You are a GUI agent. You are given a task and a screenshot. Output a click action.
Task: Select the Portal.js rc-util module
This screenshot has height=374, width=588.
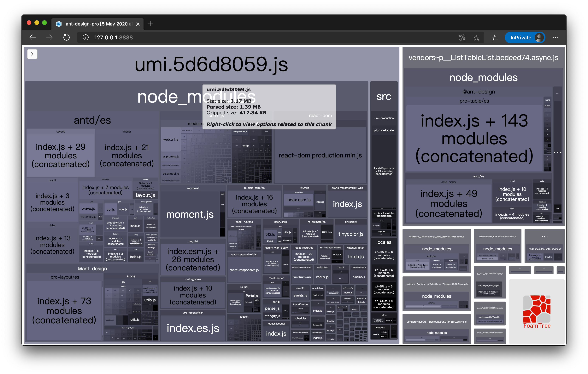pyautogui.click(x=252, y=296)
